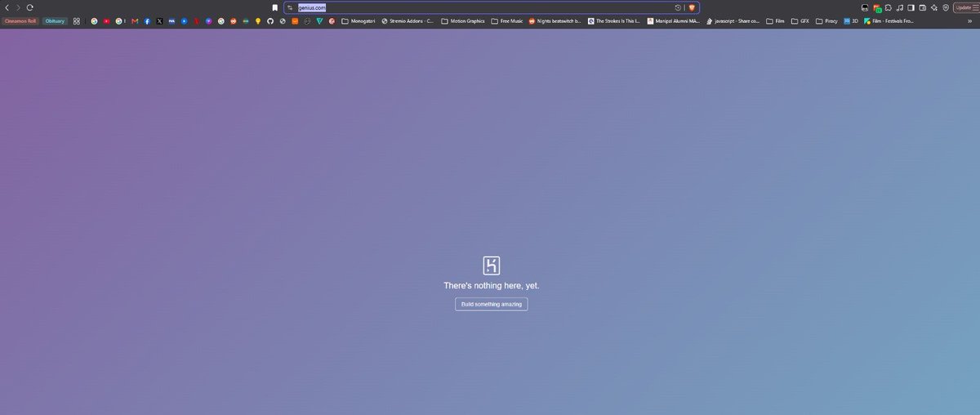The height and width of the screenshot is (415, 980).
Task: Click the Build something amazing button
Action: tap(491, 304)
